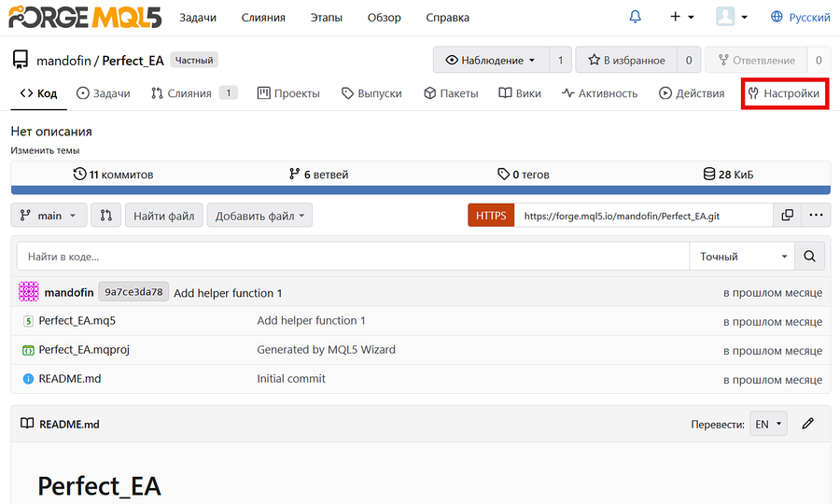The width and height of the screenshot is (840, 504).
Task: View 0 тегов tags
Action: click(x=524, y=175)
